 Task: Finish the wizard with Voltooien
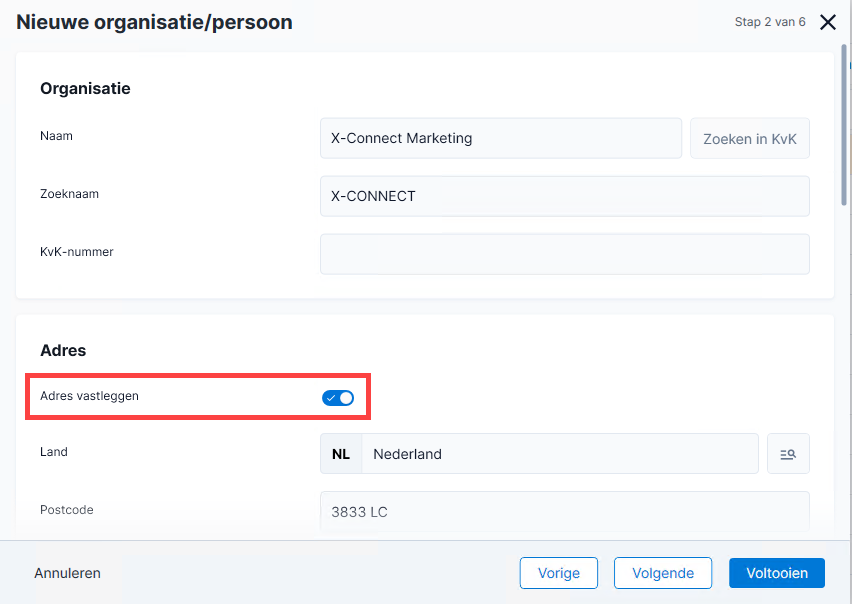coord(777,573)
